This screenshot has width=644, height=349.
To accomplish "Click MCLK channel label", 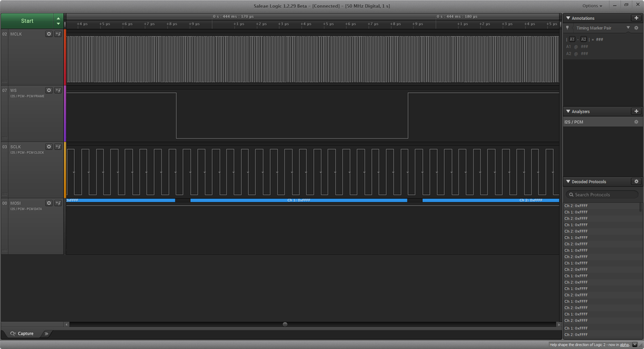I will (x=16, y=34).
